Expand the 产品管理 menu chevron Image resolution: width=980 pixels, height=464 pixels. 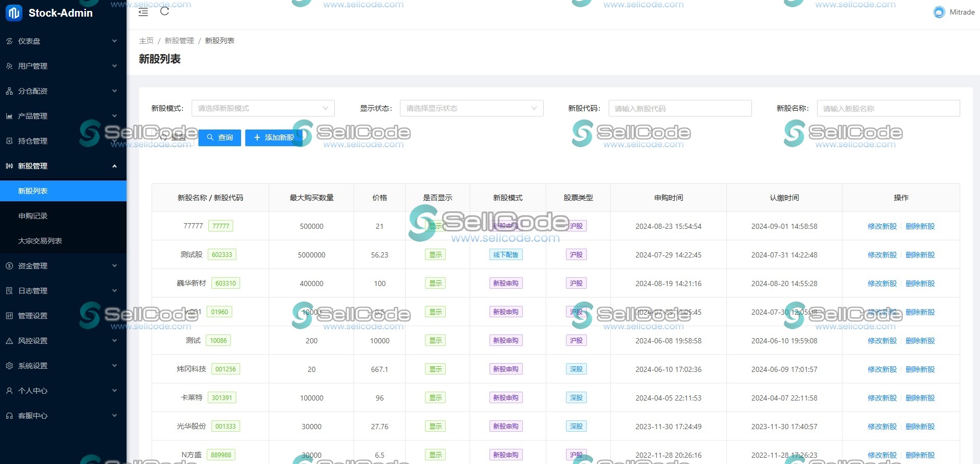(x=115, y=116)
